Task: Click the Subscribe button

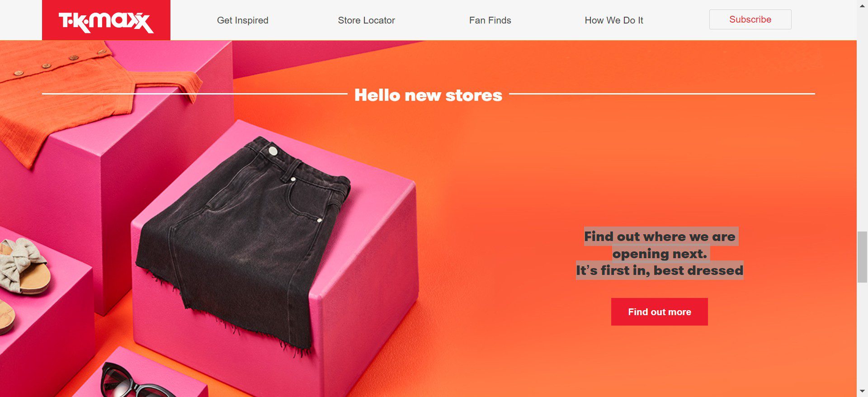Action: tap(750, 19)
